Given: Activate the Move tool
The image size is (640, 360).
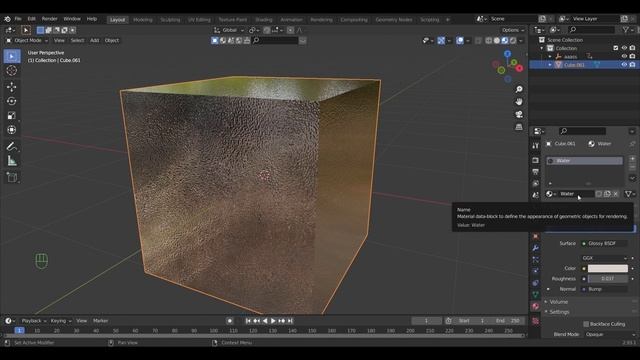Looking at the screenshot, I should [11, 87].
